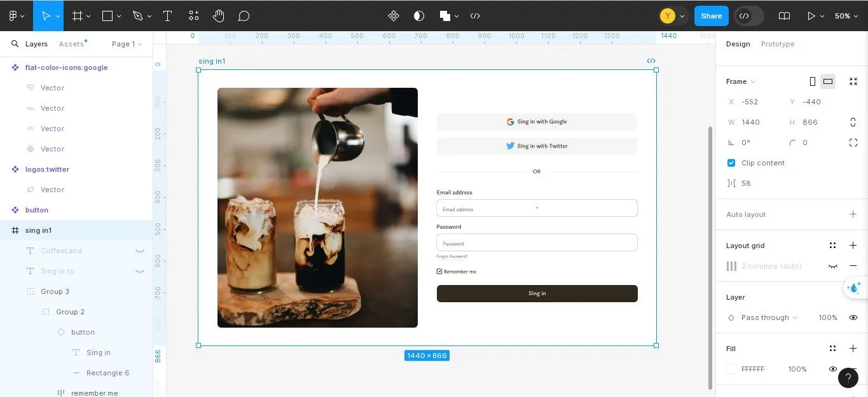The height and width of the screenshot is (397, 868).
Task: Click the blue Share button
Action: click(x=711, y=16)
